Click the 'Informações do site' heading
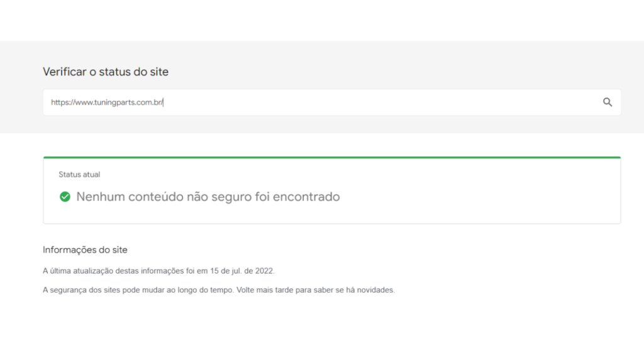644x362 pixels. [85, 250]
